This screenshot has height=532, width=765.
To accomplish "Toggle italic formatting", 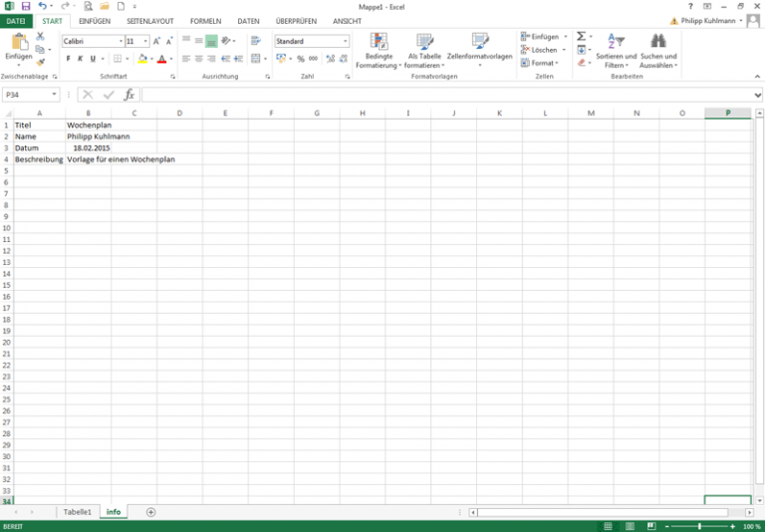I will click(80, 59).
